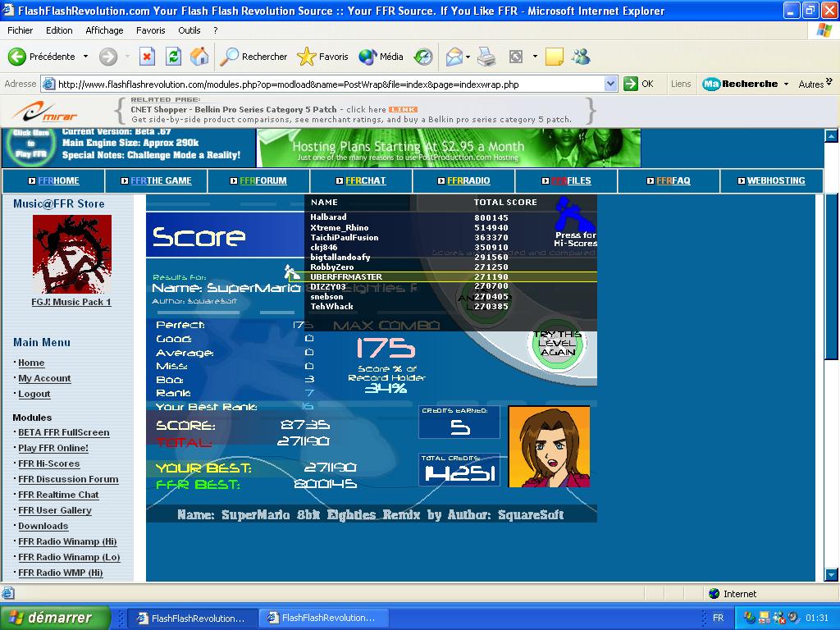Open the Outils menu
This screenshot has width=840, height=630.
pos(189,30)
